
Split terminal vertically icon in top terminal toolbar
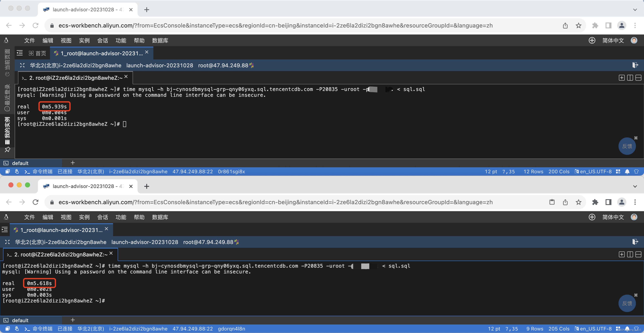[x=630, y=78]
